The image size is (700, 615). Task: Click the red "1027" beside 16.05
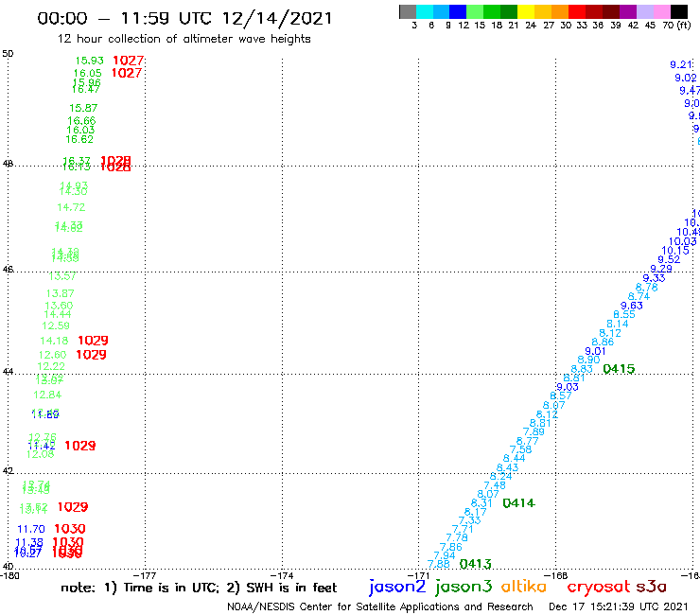127,73
